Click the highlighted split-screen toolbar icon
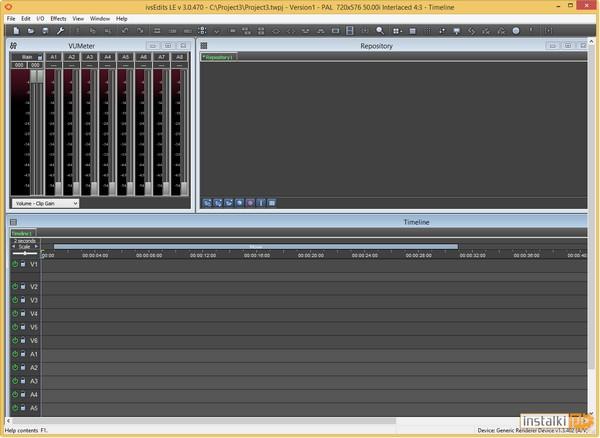The height and width of the screenshot is (438, 600). (349, 31)
